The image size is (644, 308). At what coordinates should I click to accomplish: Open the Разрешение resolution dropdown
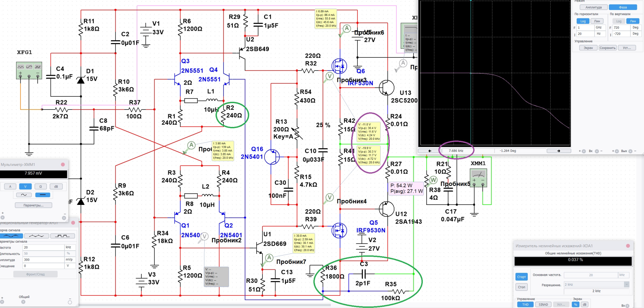627,284
